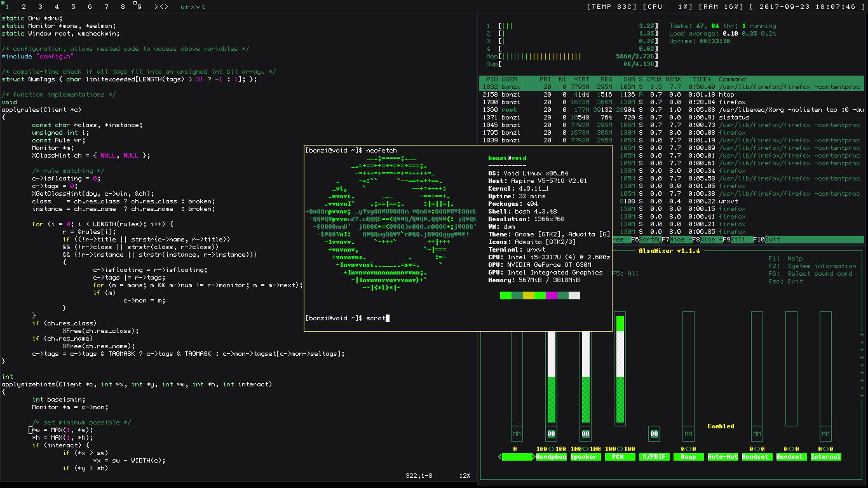Viewport: 868px width, 488px height.
Task: Select the slstatus process row in htop
Action: pos(671,118)
